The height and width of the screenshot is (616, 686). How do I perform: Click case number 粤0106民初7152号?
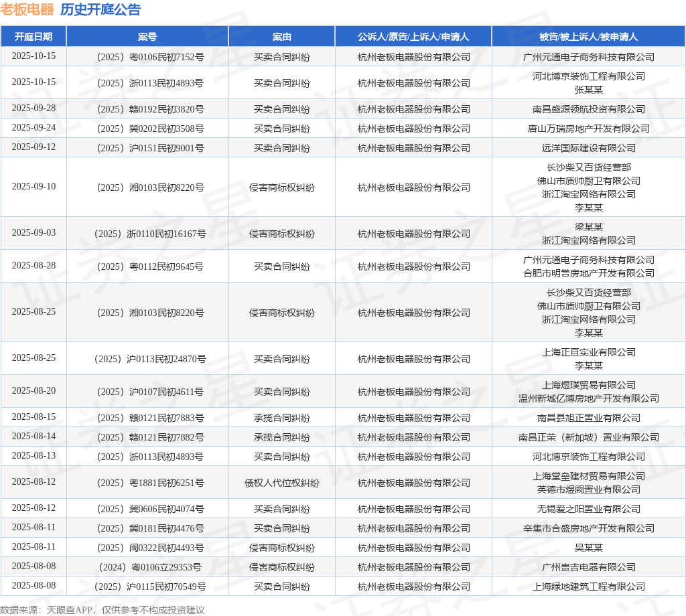(x=151, y=57)
